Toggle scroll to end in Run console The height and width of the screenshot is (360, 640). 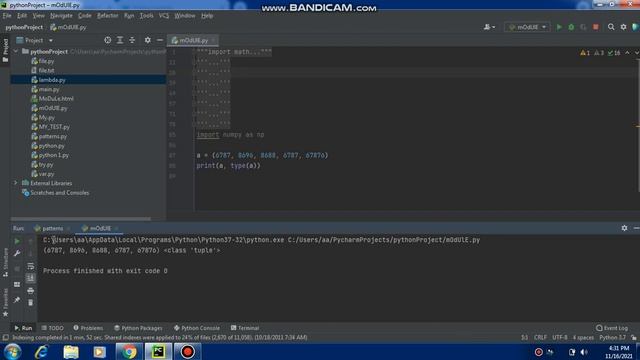31,278
